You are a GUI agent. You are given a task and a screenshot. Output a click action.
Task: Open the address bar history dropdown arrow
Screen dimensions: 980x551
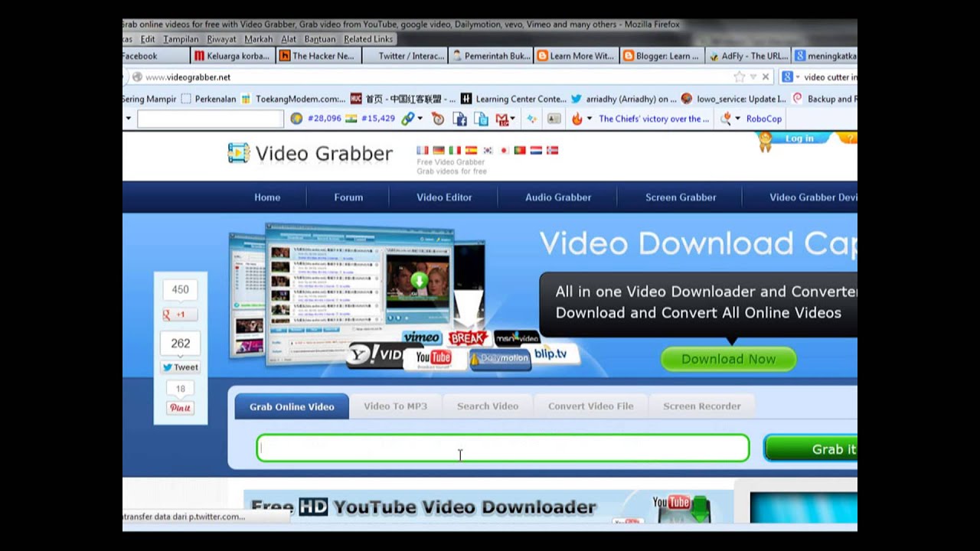pyautogui.click(x=753, y=77)
